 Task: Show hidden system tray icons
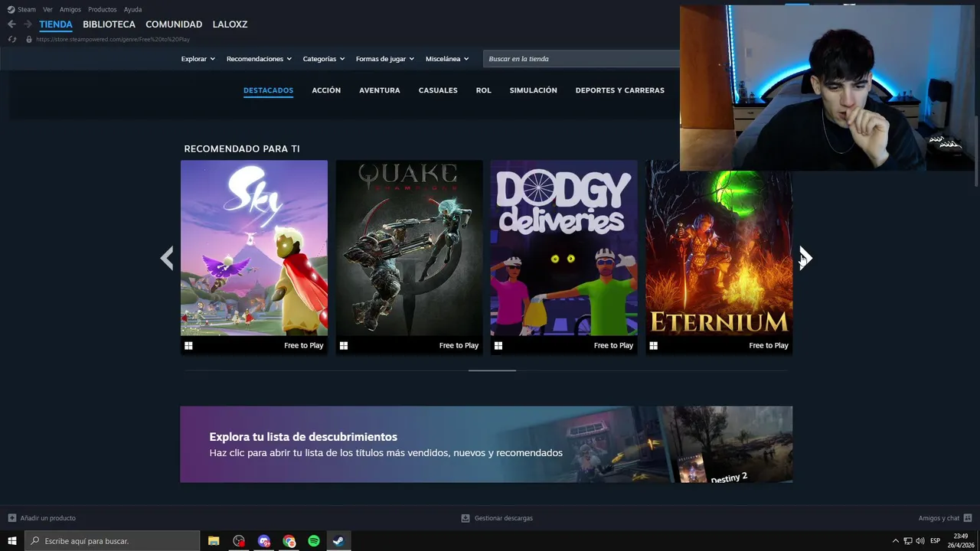pyautogui.click(x=896, y=541)
